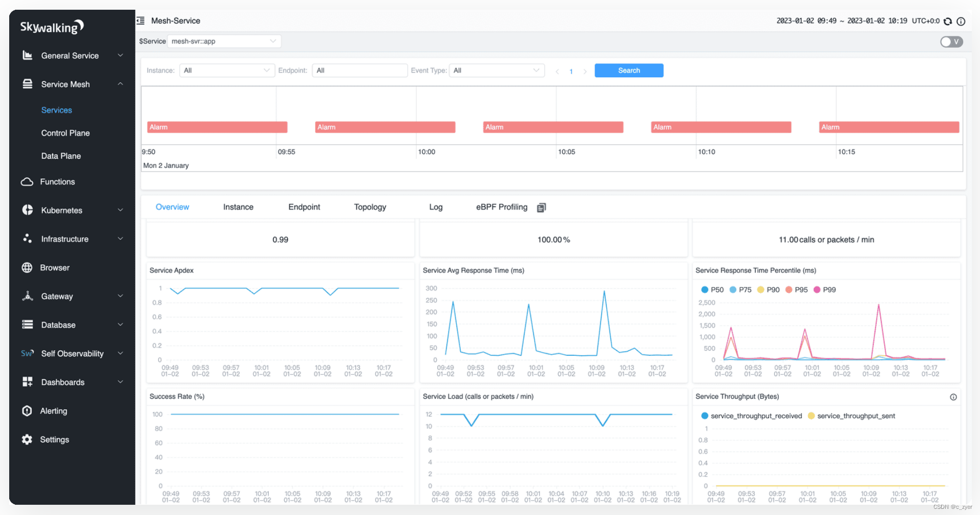This screenshot has width=980, height=515.
Task: Switch to the Overview tab
Action: (172, 207)
